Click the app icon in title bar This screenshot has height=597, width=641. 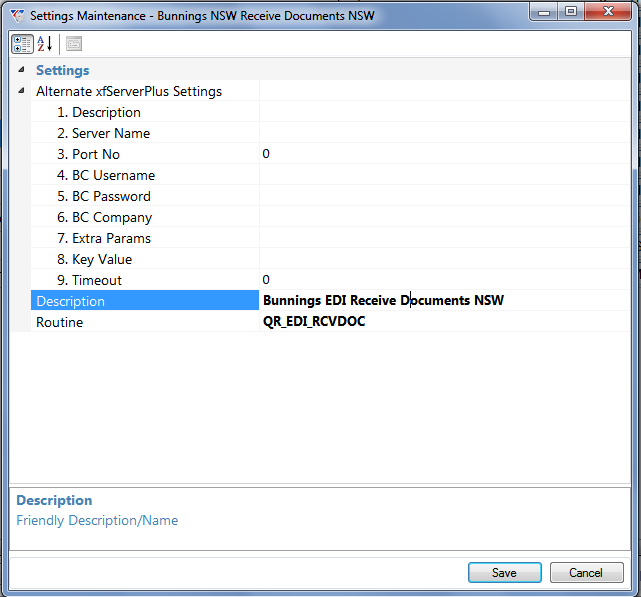[18, 16]
